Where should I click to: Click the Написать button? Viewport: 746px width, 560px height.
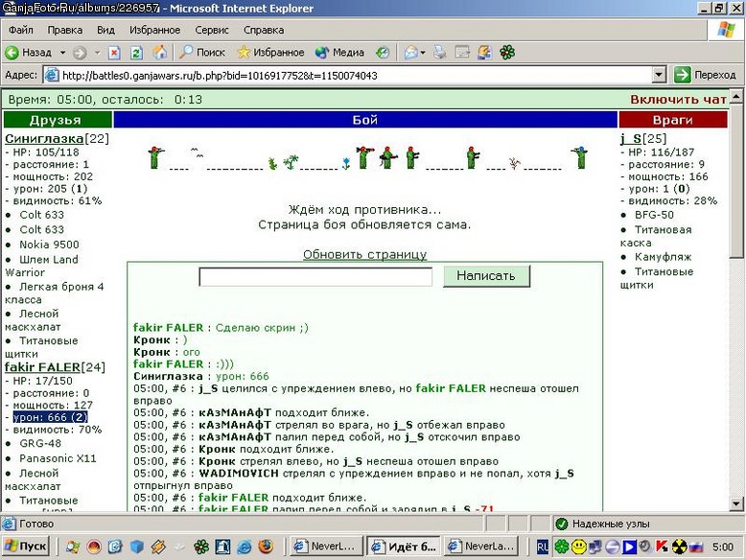pyautogui.click(x=486, y=276)
